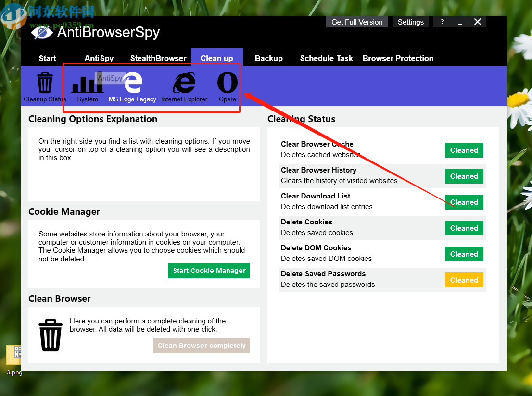532x396 pixels.
Task: Open the Backup tab
Action: [x=268, y=58]
